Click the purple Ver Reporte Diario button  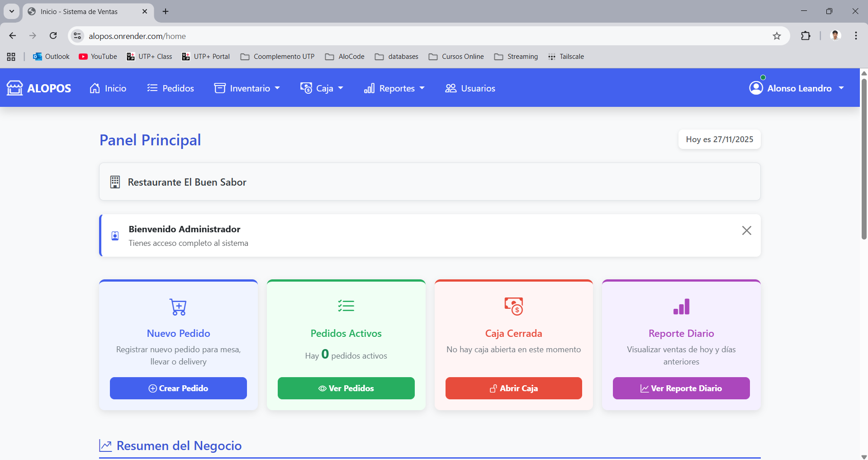click(x=681, y=388)
